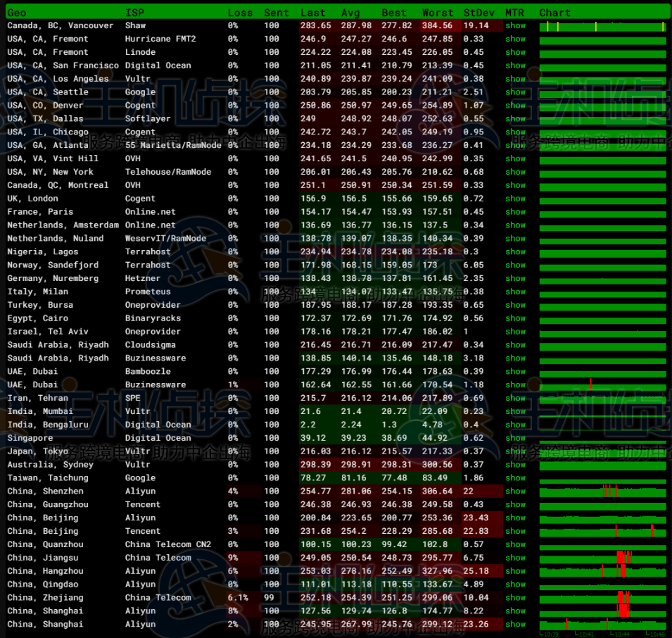Click the chart for Zhejiang China Telecom
Viewport: 672px width, 638px height.
click(x=602, y=598)
